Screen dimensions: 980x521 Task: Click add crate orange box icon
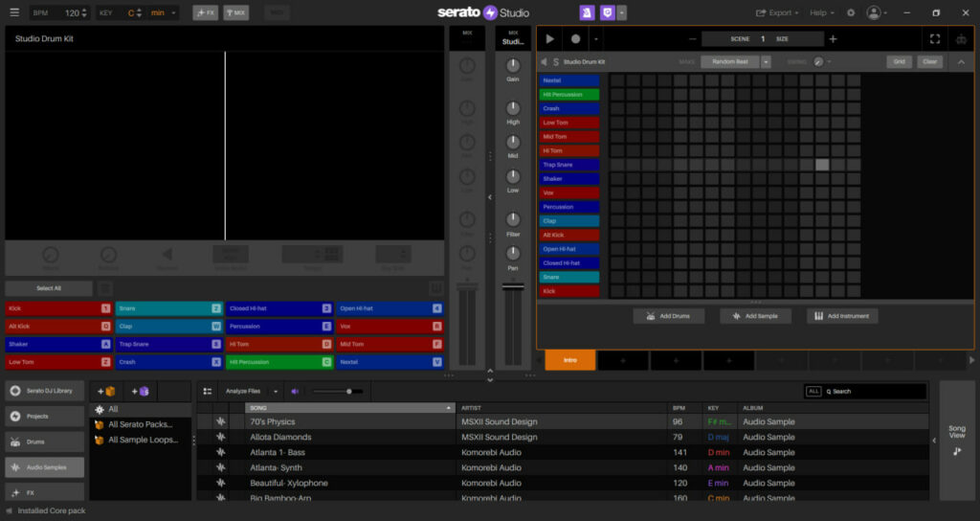click(106, 392)
